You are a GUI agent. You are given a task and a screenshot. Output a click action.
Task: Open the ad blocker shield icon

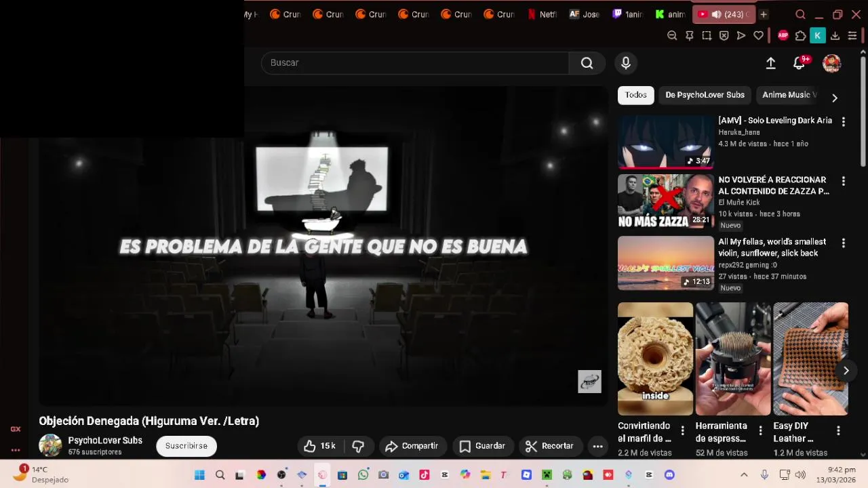pos(724,35)
